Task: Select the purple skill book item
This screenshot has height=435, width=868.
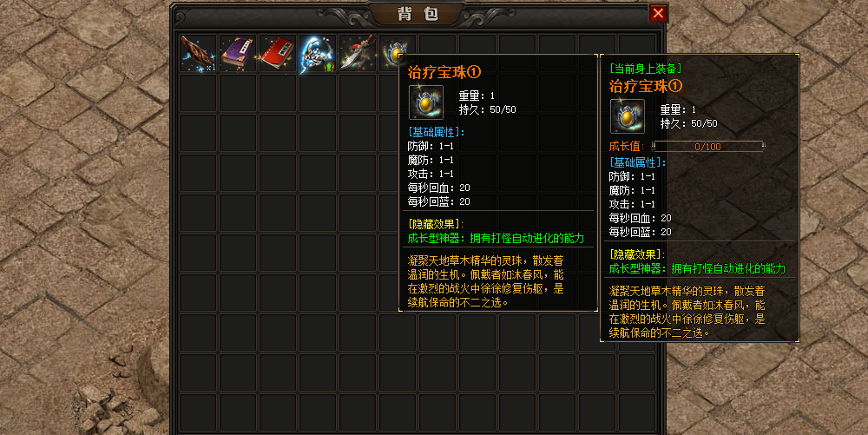Action: point(238,53)
